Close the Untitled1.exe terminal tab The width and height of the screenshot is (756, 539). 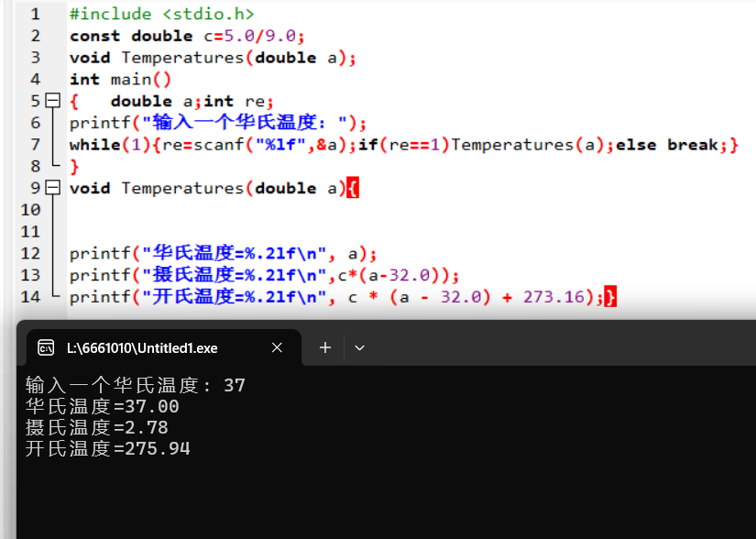[277, 347]
